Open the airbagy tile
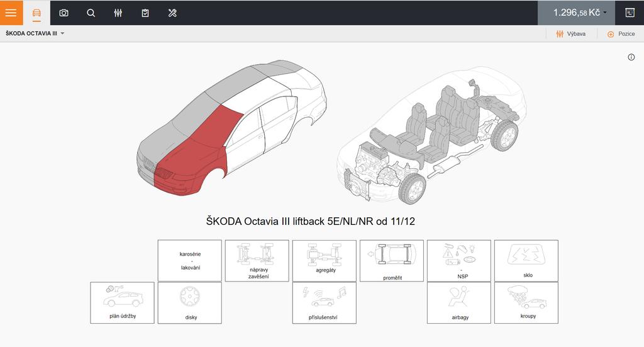644x347 pixels. pos(459,302)
